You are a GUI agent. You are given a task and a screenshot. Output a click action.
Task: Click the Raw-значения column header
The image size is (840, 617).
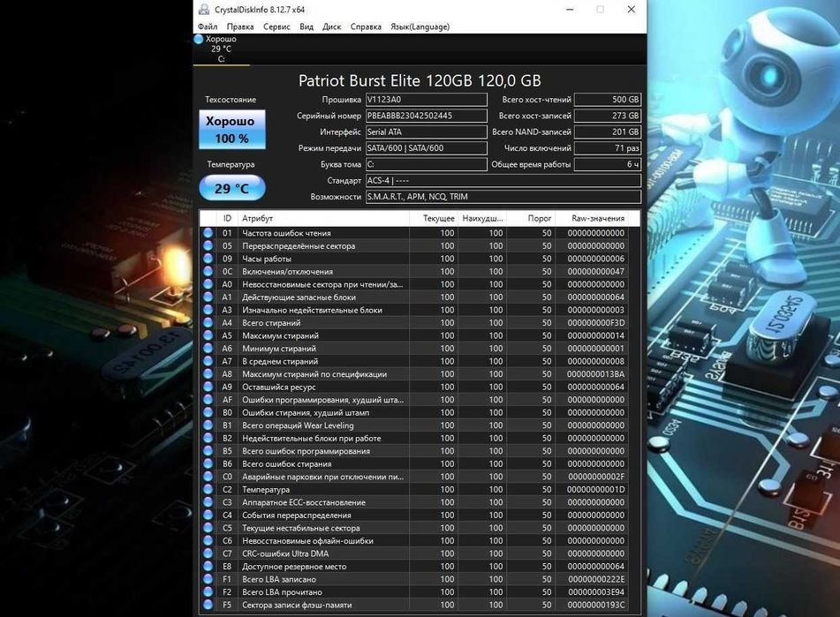pos(592,218)
